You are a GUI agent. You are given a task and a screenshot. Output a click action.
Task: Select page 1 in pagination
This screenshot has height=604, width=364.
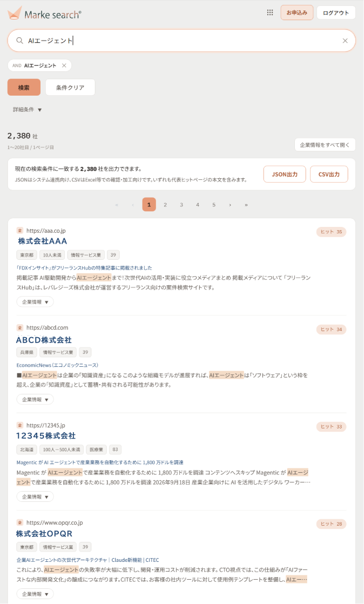149,205
